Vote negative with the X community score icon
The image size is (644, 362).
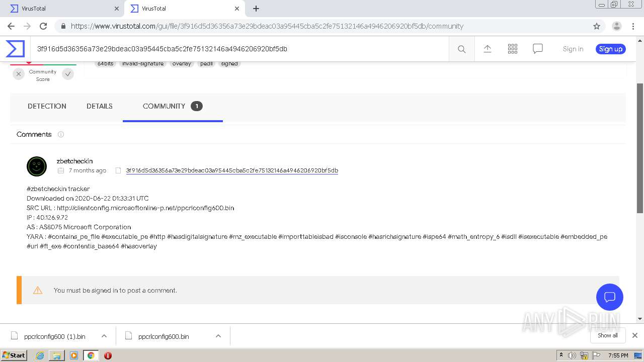coord(18,74)
